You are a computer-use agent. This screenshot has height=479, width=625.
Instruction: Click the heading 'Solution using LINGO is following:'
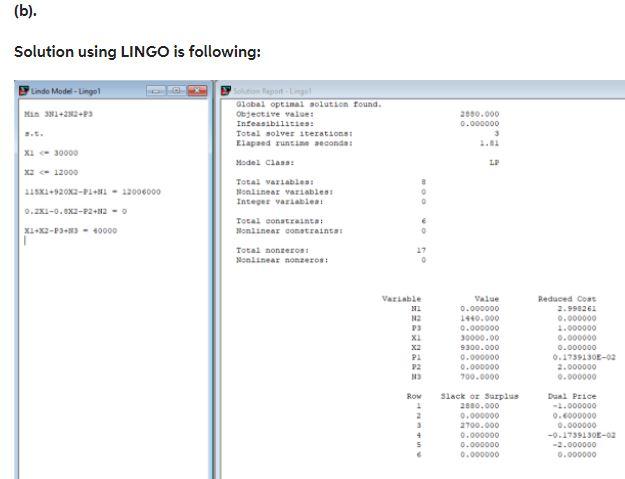click(138, 52)
